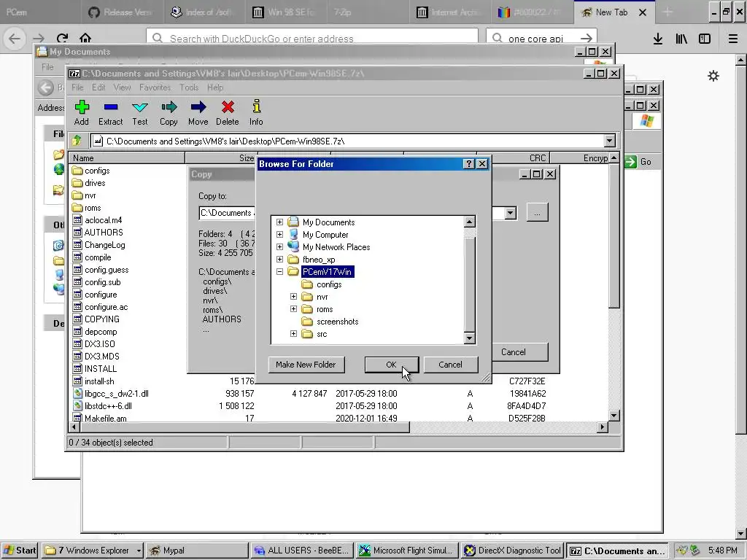Select the ChangeLog file in list
Image resolution: width=747 pixels, height=560 pixels.
[104, 245]
